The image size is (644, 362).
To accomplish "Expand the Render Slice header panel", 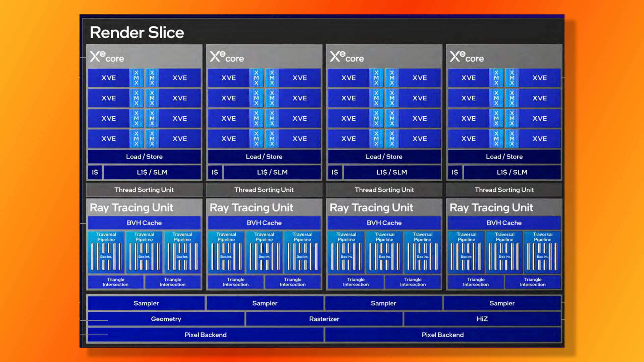I will tap(322, 32).
